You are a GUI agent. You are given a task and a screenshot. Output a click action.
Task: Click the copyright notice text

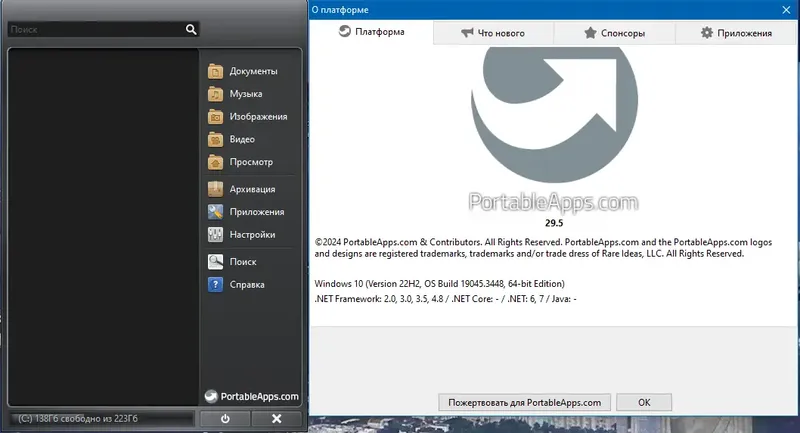tap(543, 248)
